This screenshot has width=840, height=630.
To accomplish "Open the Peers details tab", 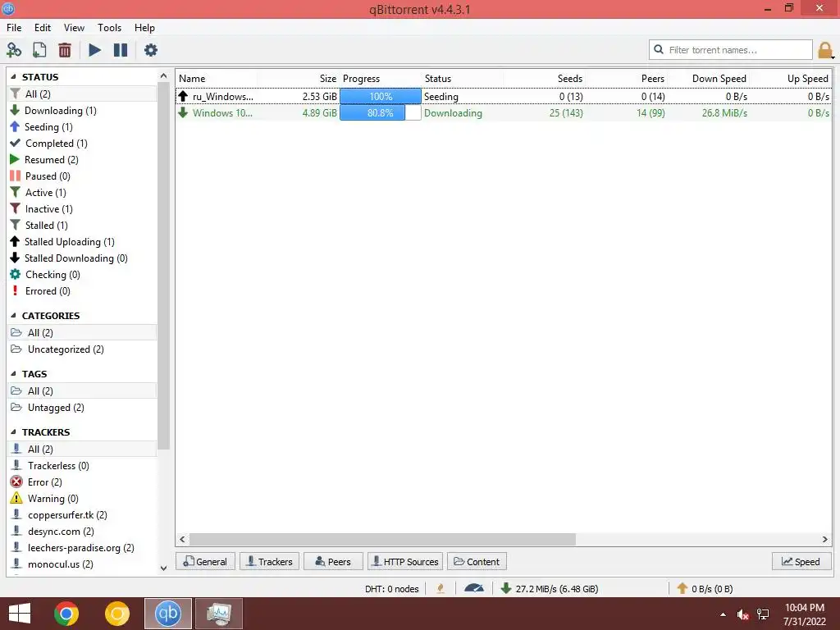I will [333, 561].
